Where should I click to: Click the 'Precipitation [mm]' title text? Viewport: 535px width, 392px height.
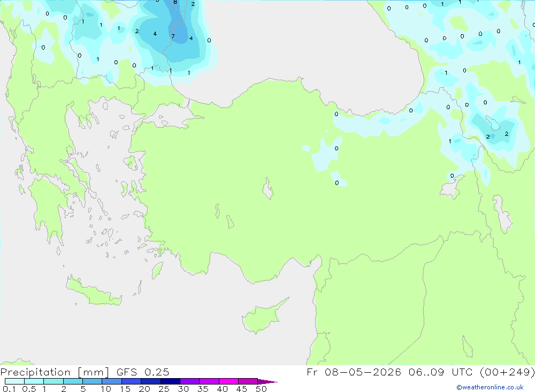[x=55, y=372]
